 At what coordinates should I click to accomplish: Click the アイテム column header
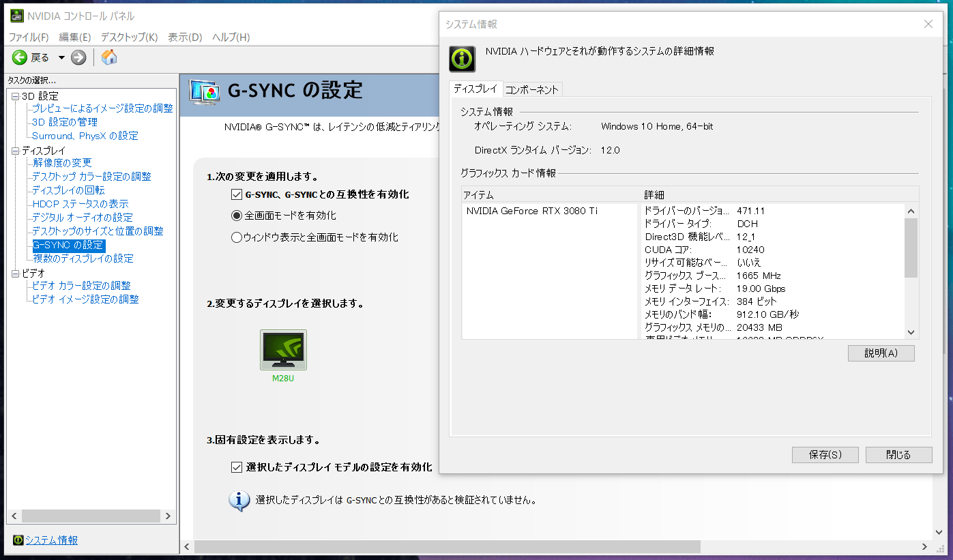551,195
